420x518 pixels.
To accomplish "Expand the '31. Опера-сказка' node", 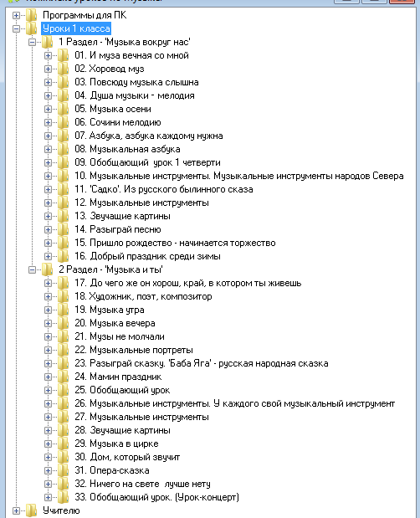I will [x=48, y=470].
